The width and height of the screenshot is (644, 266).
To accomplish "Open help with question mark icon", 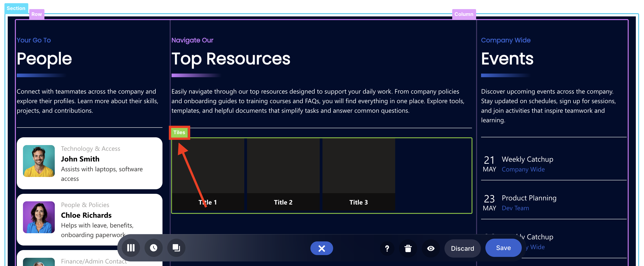I will pos(387,248).
